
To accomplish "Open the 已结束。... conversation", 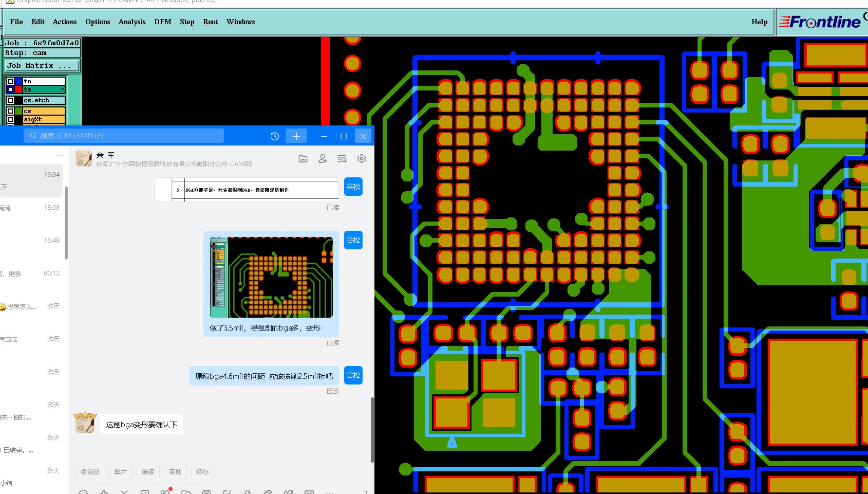I will point(31,444).
